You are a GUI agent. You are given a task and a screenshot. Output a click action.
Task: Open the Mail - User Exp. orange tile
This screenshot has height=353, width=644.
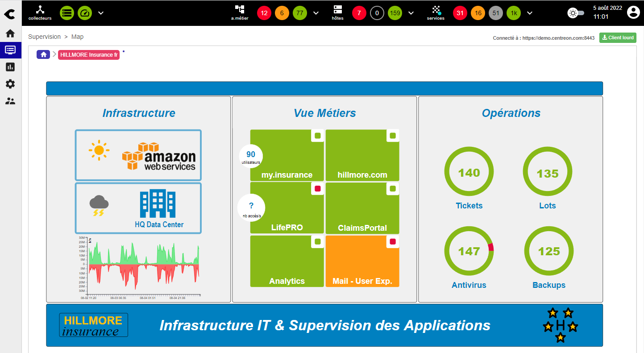pos(362,261)
